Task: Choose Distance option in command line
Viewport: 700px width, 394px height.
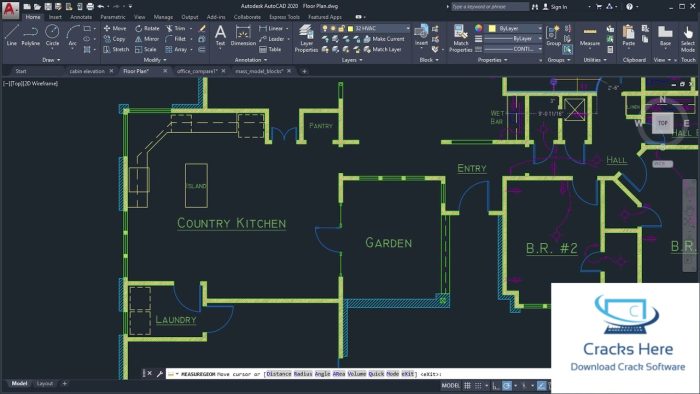Action: (x=279, y=374)
